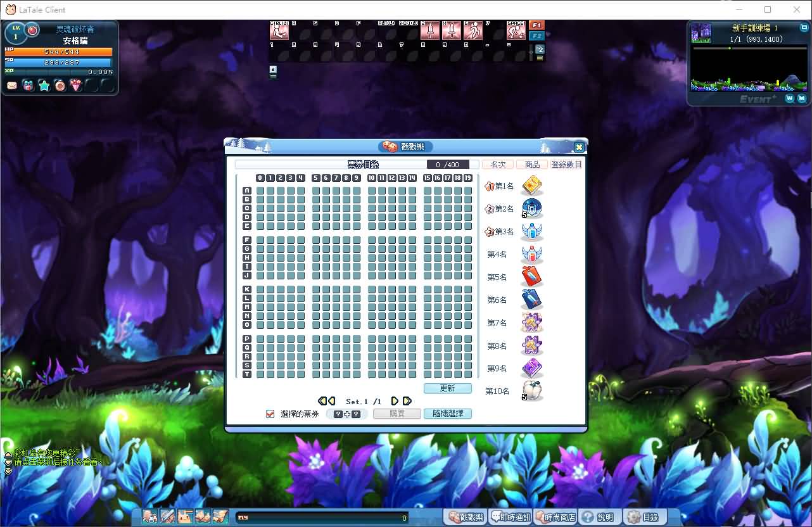Open the gift box icon under XP bar
The height and width of the screenshot is (527, 812).
pyautogui.click(x=29, y=86)
